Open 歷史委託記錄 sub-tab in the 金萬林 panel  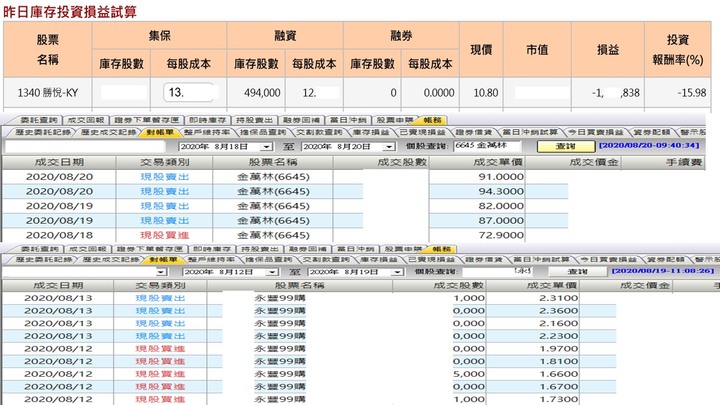[43, 132]
